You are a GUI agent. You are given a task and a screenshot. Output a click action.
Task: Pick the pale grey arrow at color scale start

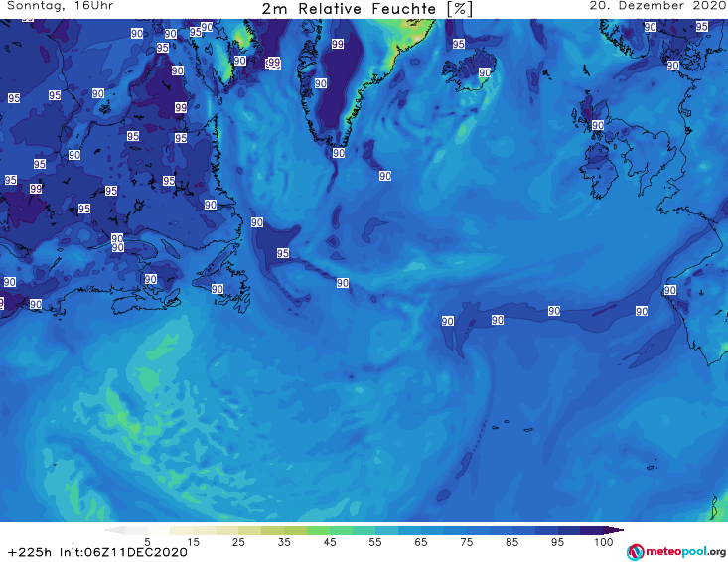pos(114,530)
